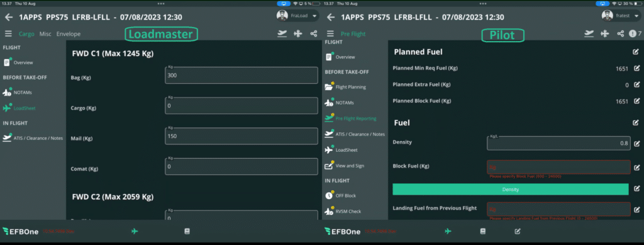Click the FWD C1 Cargo (Kg) field

[241, 106]
